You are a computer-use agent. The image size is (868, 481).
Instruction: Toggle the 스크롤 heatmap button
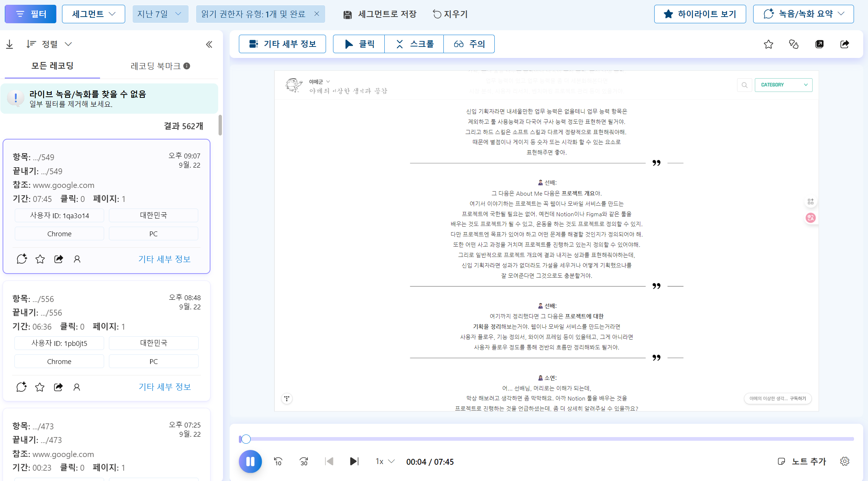pos(414,44)
